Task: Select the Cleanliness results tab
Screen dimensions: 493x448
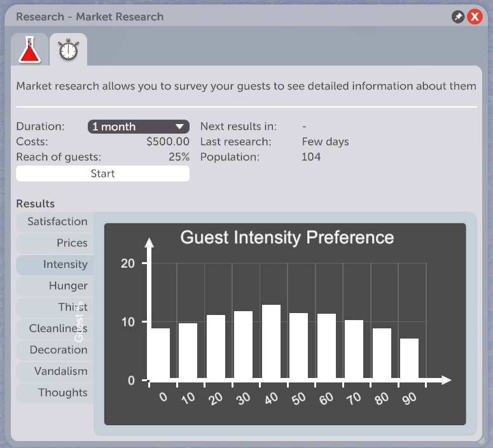Action: (55, 328)
